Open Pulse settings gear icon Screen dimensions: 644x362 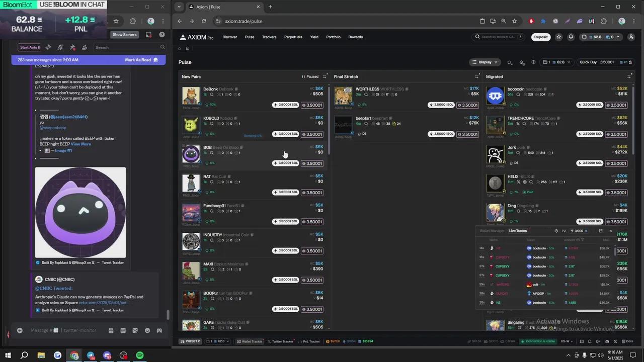[533, 62]
